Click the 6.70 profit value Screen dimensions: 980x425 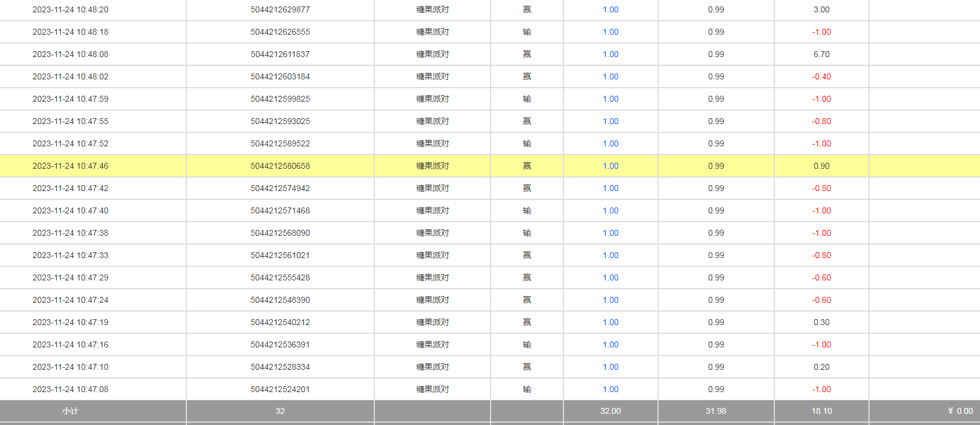tap(821, 54)
